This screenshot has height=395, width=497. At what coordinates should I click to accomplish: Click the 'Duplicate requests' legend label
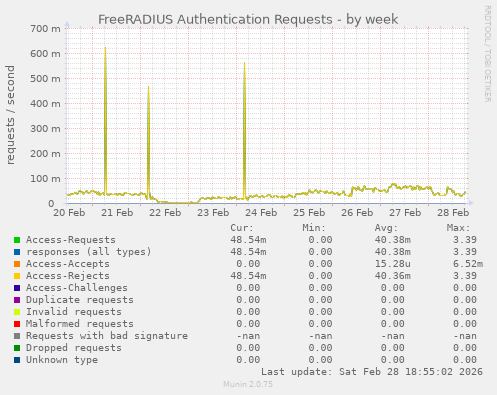pos(80,300)
